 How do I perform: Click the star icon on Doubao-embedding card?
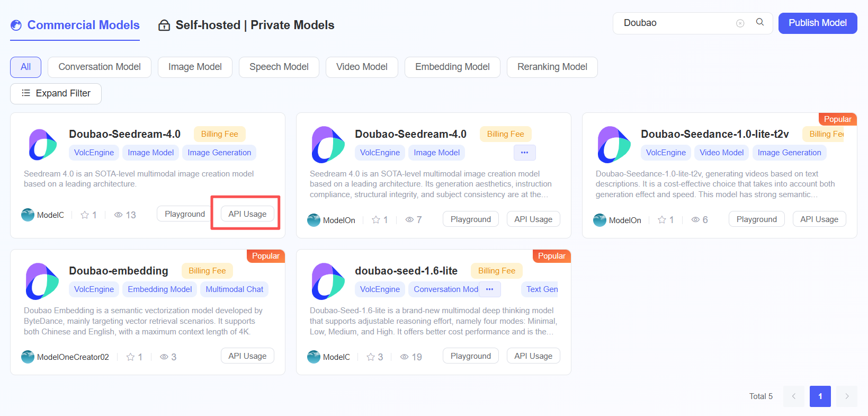130,357
